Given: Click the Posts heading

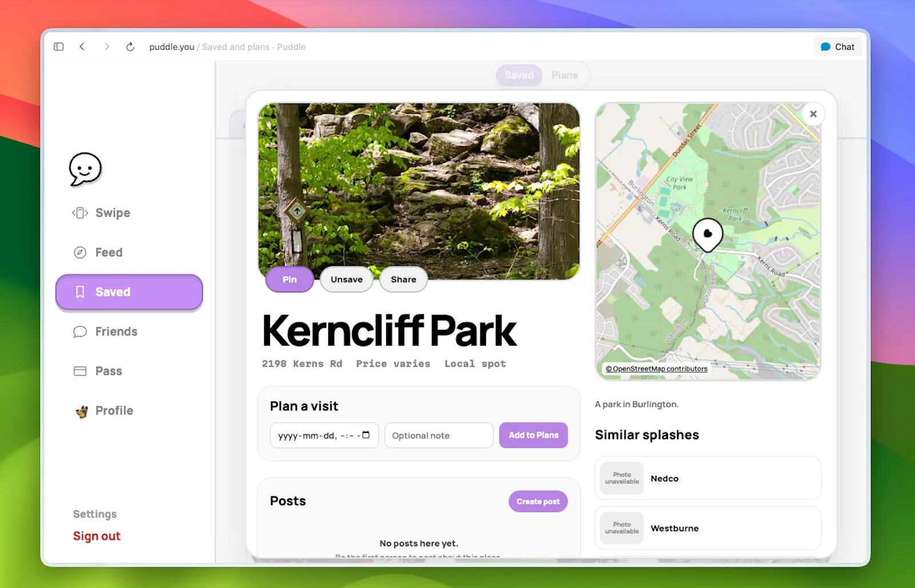Looking at the screenshot, I should [x=288, y=502].
